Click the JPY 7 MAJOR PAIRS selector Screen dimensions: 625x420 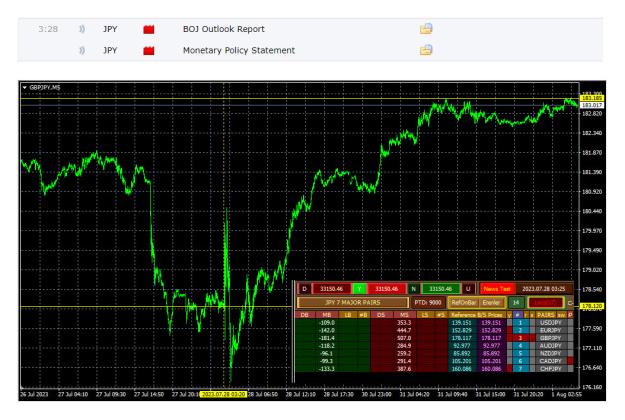click(353, 303)
